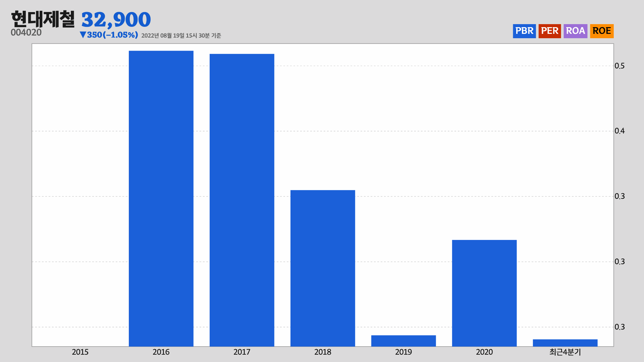Select the short 2019 bar
Screen dimensions: 644x362
[x=404, y=341]
